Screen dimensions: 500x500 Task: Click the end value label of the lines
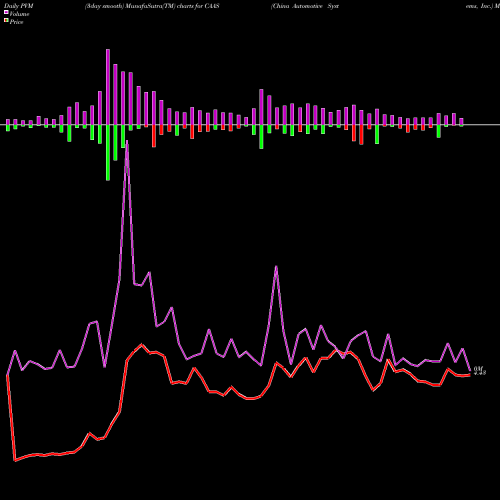click(480, 371)
